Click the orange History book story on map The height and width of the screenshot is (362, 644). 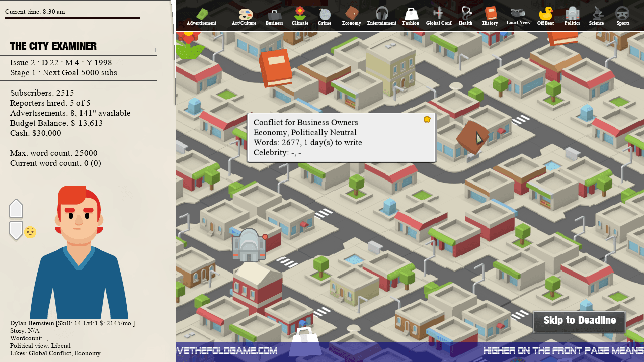275,67
